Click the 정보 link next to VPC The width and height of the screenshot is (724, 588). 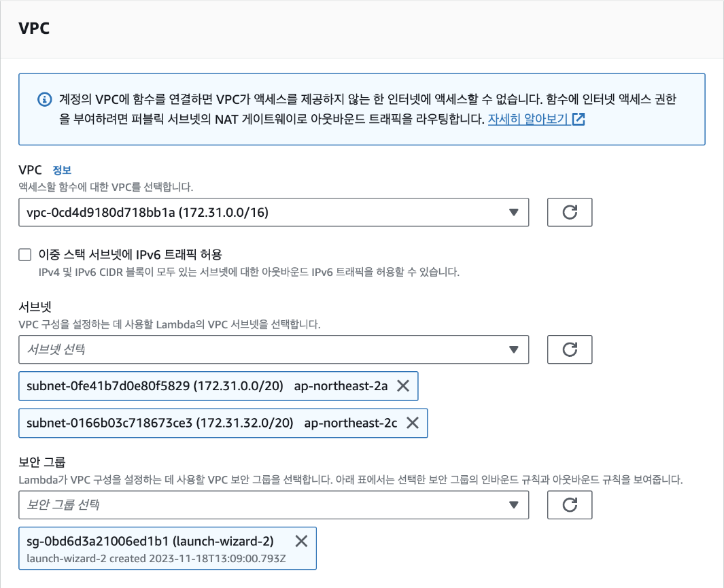pos(62,170)
